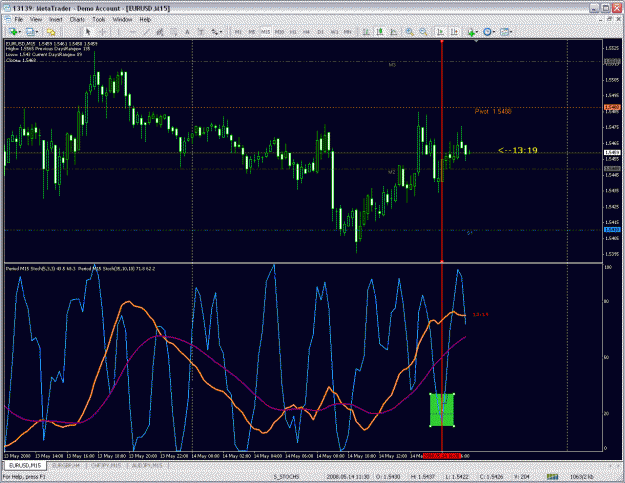Switch chart to W1 timeframe
This screenshot has height=483, width=625.
pyautogui.click(x=334, y=32)
